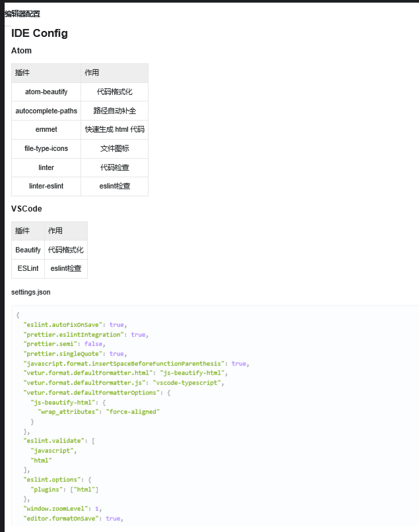Image resolution: width=419 pixels, height=532 pixels.
Task: Click the settings.json label
Action: click(x=31, y=292)
